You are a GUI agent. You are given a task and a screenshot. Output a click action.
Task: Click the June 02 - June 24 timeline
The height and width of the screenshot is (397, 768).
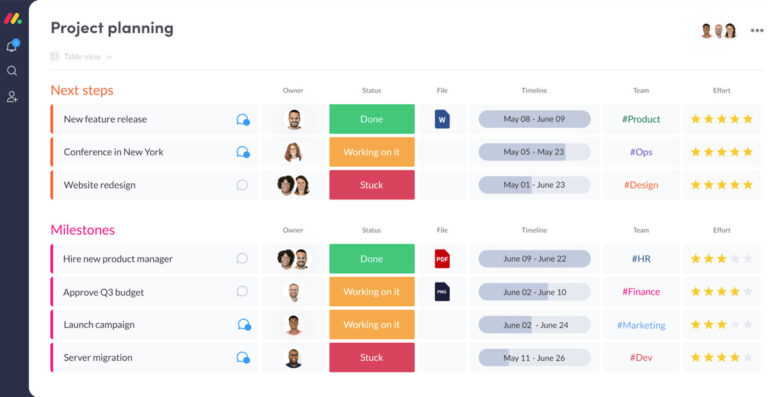tap(534, 325)
